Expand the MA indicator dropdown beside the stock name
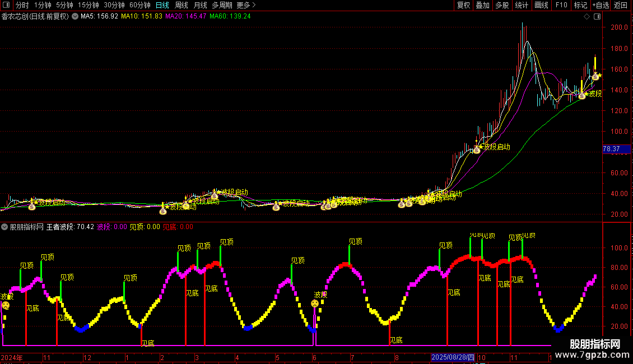633x364 pixels. click(75, 16)
